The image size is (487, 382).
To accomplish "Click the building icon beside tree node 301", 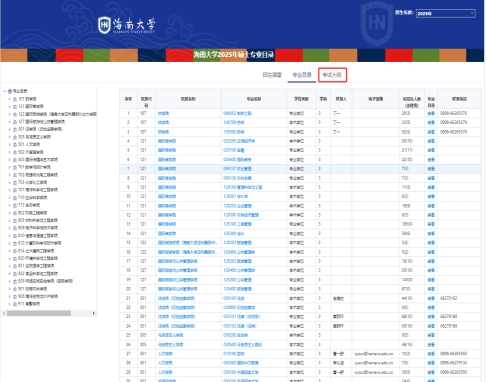I will coord(15,129).
